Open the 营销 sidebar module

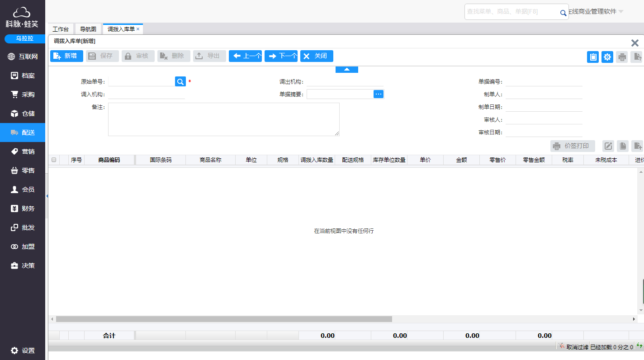[x=23, y=152]
